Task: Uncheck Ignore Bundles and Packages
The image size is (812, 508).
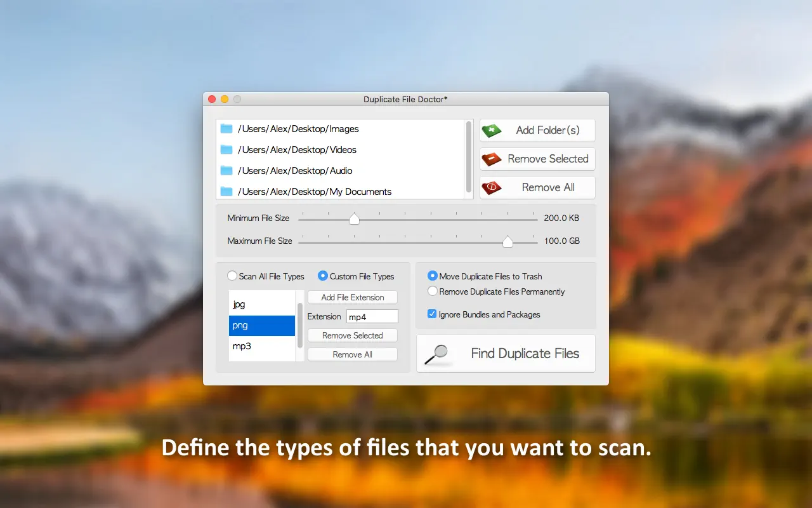Action: (433, 314)
